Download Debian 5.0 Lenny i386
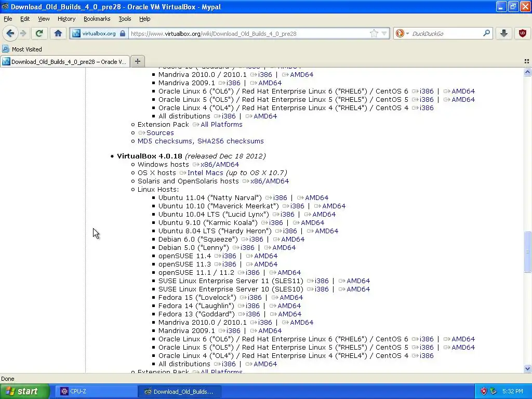Screen dimensions: 532x399 click(x=247, y=248)
